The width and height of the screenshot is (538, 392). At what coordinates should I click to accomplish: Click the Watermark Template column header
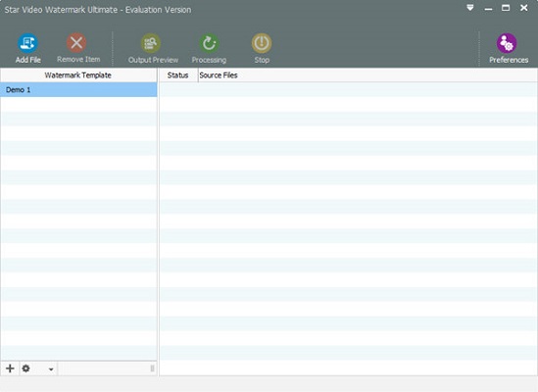pos(78,75)
